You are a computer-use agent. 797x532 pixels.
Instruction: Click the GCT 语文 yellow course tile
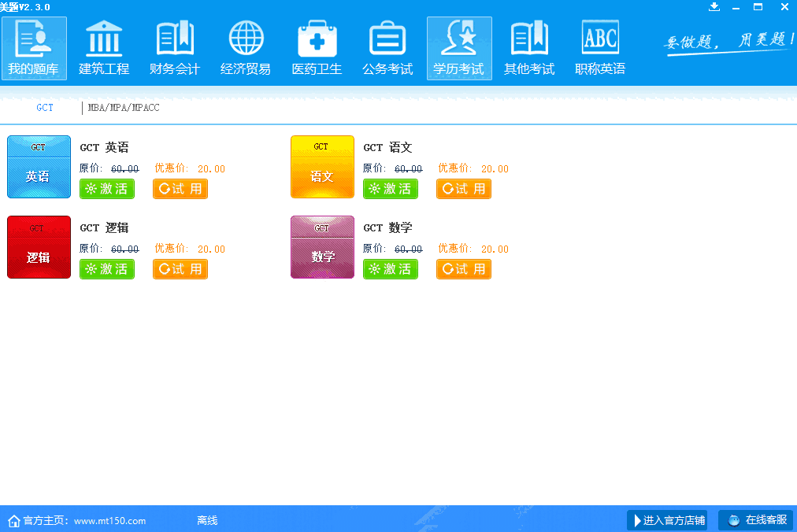(x=322, y=167)
